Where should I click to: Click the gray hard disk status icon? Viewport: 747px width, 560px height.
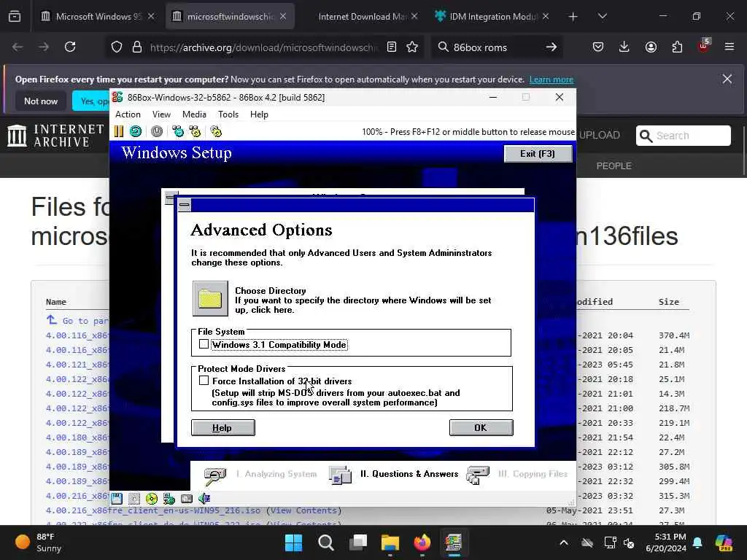click(187, 499)
